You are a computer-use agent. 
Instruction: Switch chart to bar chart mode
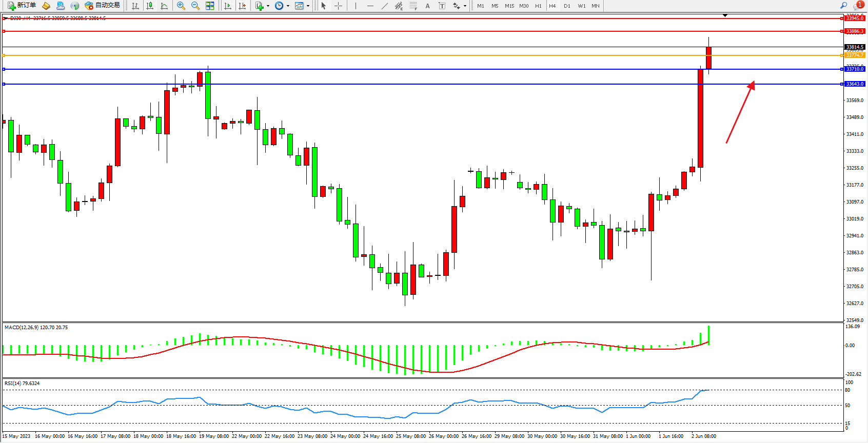point(135,6)
